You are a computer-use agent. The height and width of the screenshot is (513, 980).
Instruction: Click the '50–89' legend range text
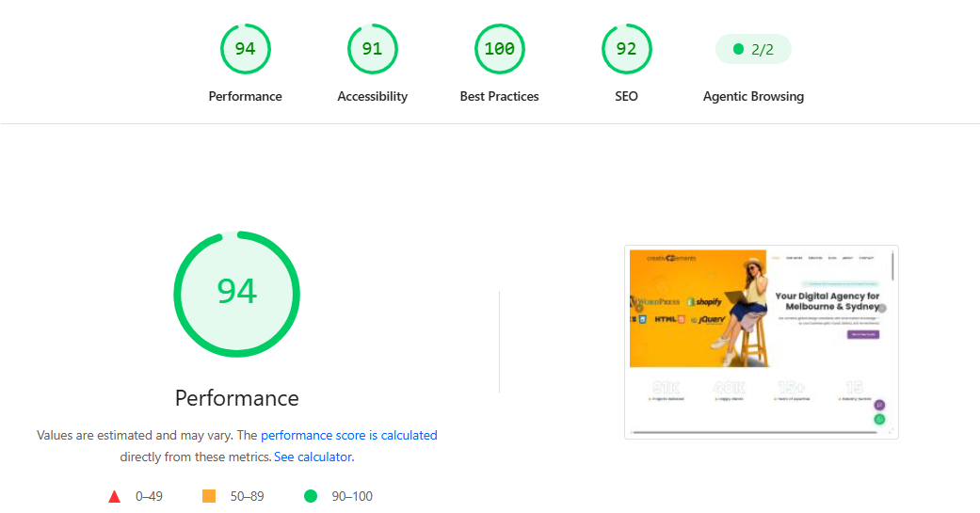(x=247, y=496)
